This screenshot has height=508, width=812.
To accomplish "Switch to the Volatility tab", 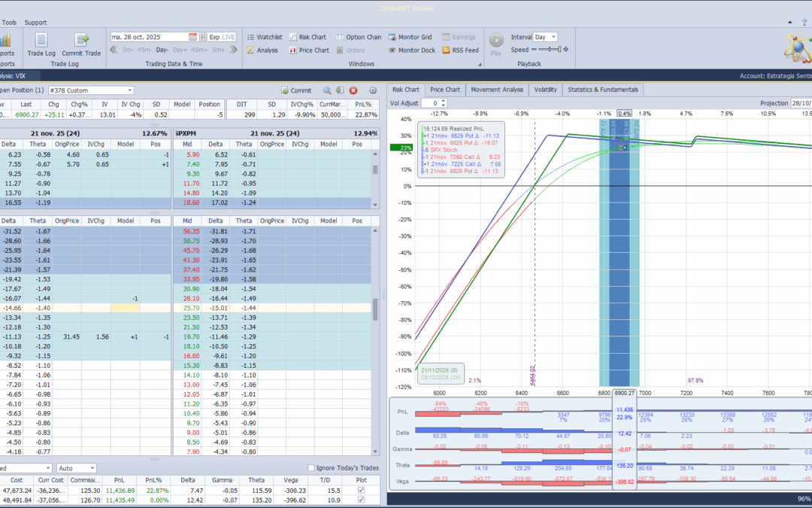I will [x=545, y=90].
